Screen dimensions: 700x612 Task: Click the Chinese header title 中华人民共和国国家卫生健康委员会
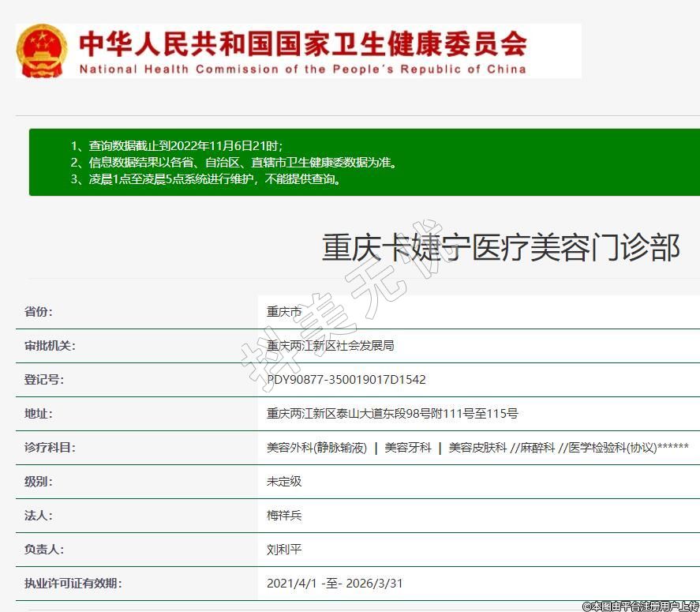click(x=302, y=43)
